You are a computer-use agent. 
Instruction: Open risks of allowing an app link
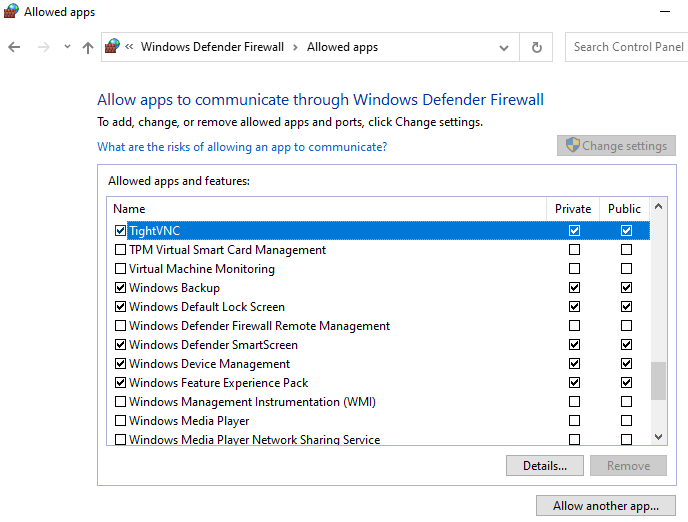[x=242, y=147]
